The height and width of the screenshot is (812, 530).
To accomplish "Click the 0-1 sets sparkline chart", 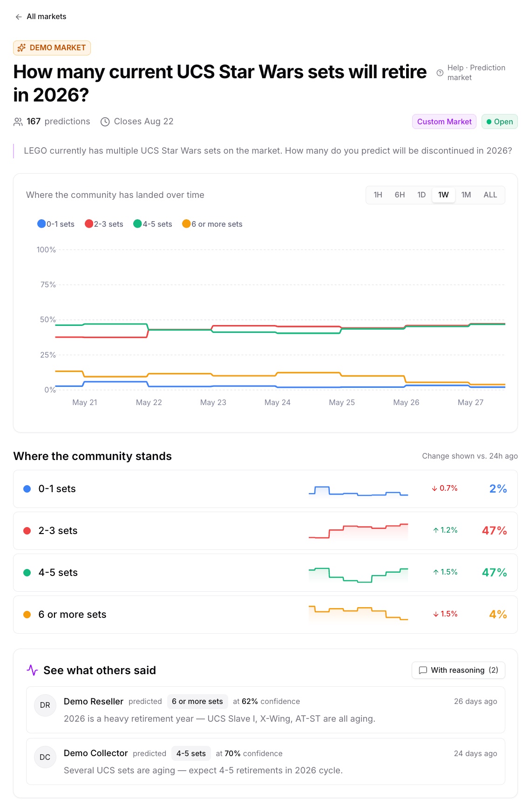I will [x=358, y=490].
